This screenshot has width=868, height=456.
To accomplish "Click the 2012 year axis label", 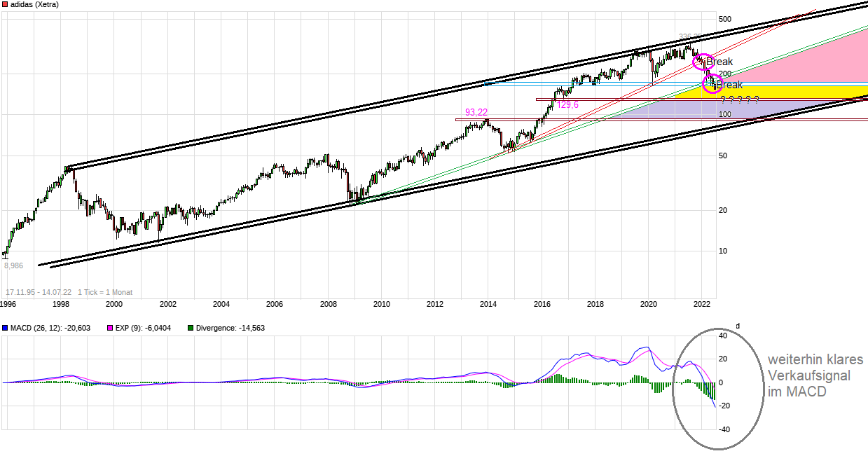I will pos(435,305).
